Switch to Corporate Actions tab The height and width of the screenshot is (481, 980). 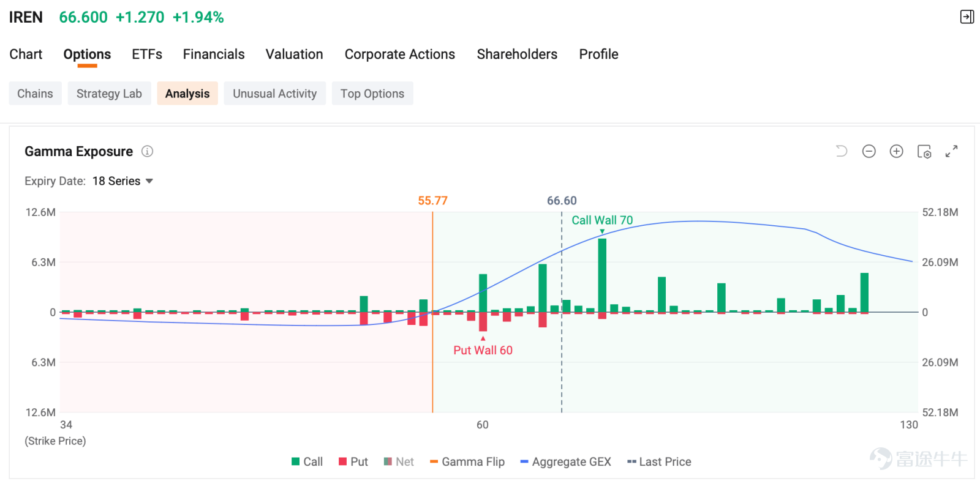pos(400,54)
